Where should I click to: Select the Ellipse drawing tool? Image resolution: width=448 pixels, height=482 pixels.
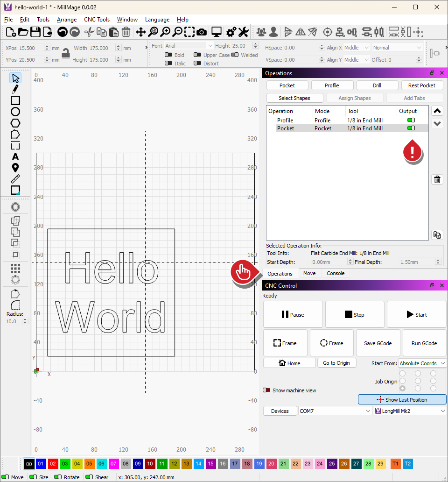(x=15, y=112)
